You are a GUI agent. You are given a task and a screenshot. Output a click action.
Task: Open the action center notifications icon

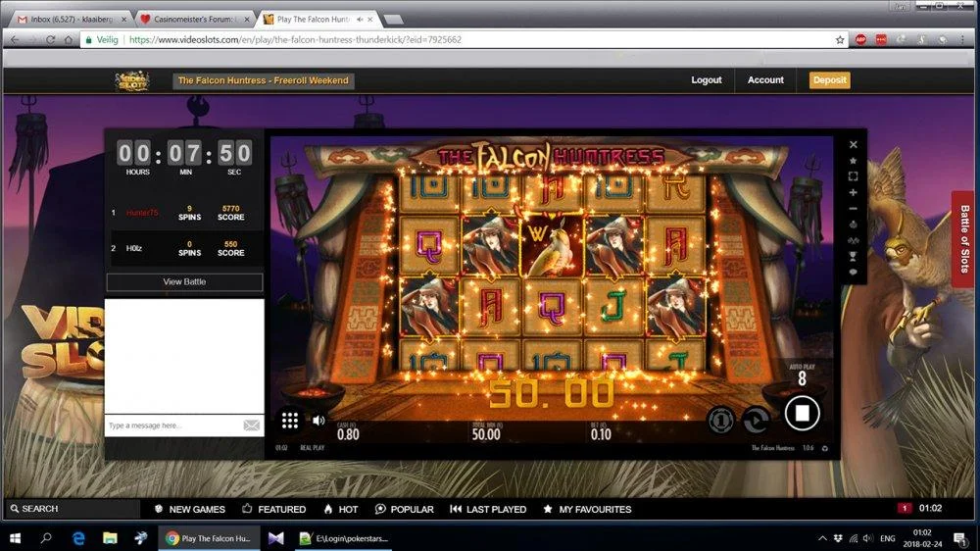tap(960, 538)
